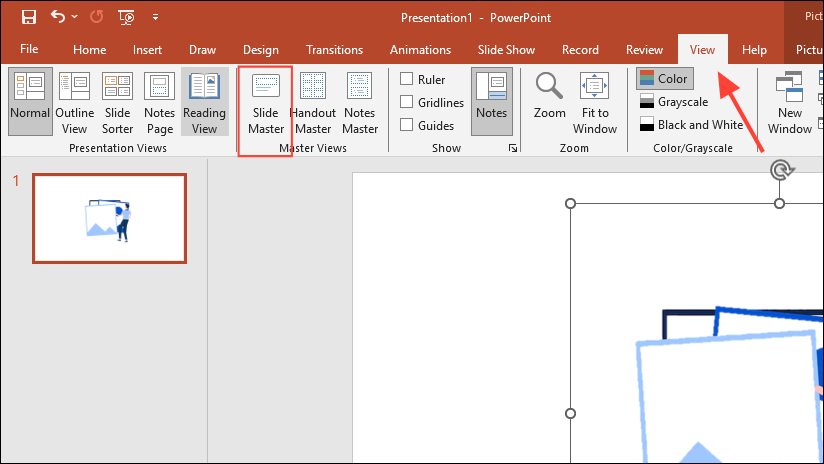This screenshot has width=824, height=464.
Task: Undo the last action
Action: tap(57, 17)
